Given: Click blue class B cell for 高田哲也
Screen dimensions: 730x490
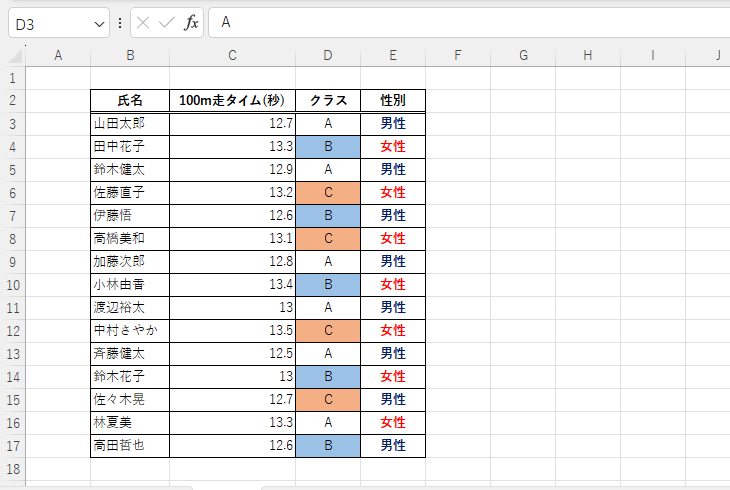Looking at the screenshot, I should tap(328, 446).
